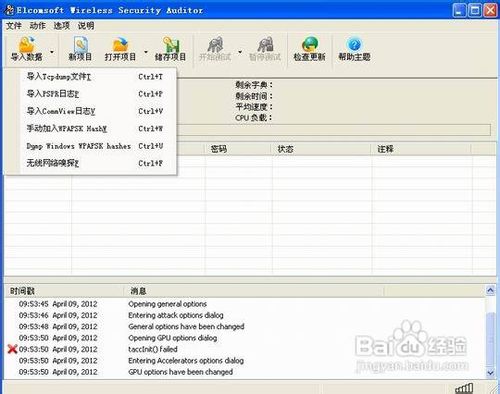Click the Save Project (储存项目) icon
500x394 pixels.
[170, 49]
